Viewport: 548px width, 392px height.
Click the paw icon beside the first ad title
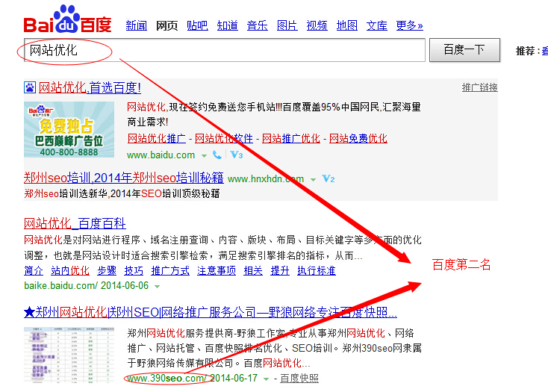point(30,88)
